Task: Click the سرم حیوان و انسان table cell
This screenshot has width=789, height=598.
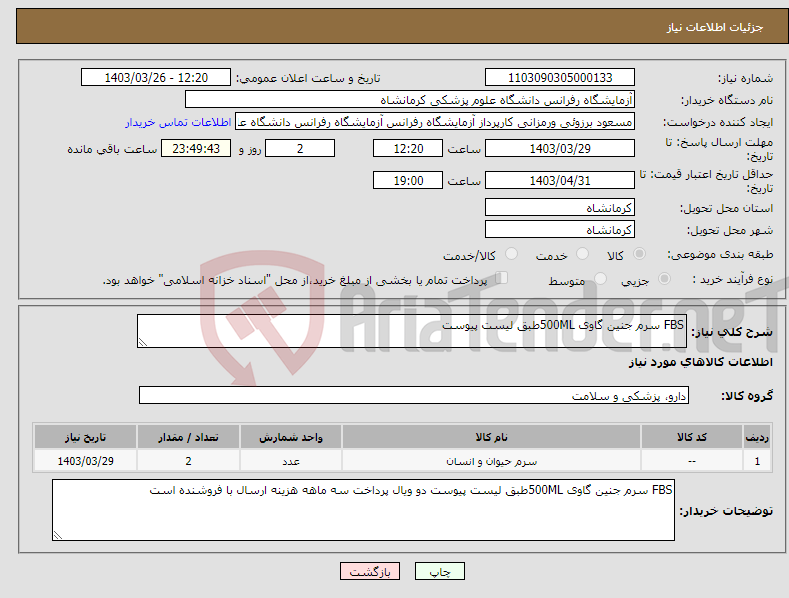Action: coord(491,461)
